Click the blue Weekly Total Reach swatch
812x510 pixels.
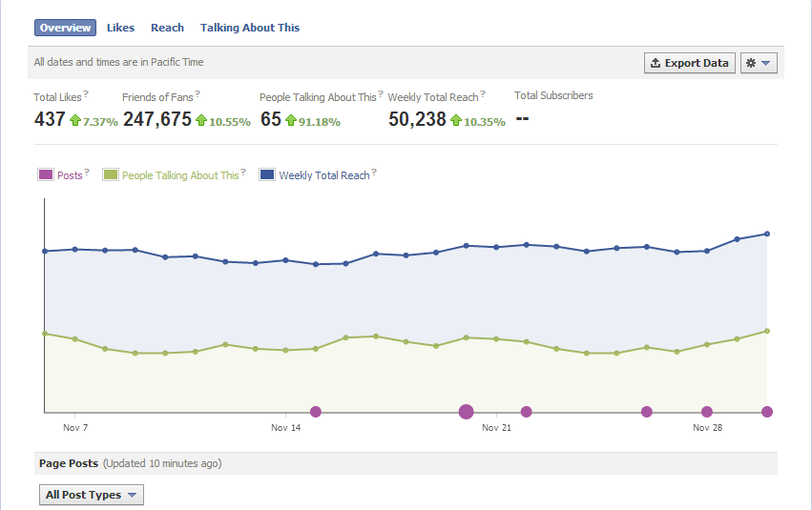point(267,174)
